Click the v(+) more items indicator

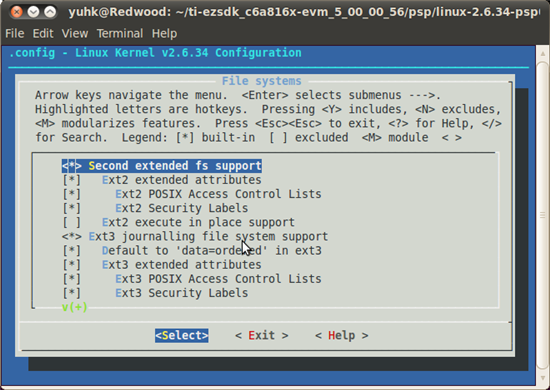[74, 307]
